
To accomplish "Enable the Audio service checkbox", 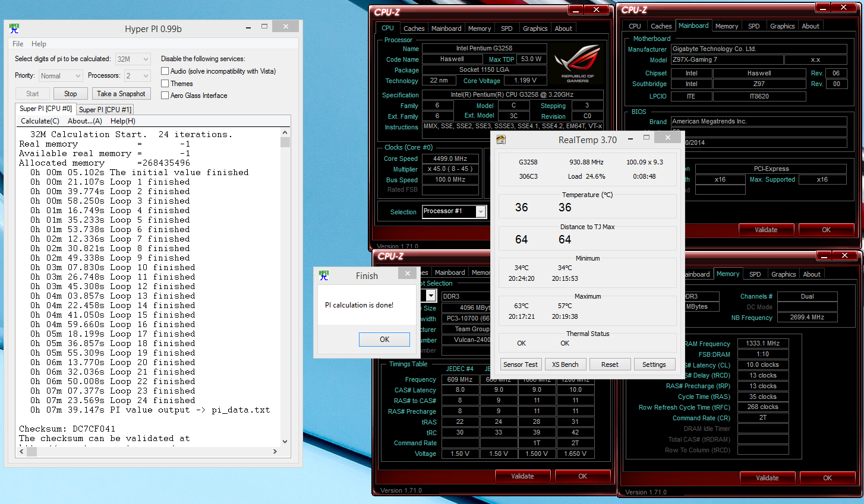I will (x=165, y=71).
